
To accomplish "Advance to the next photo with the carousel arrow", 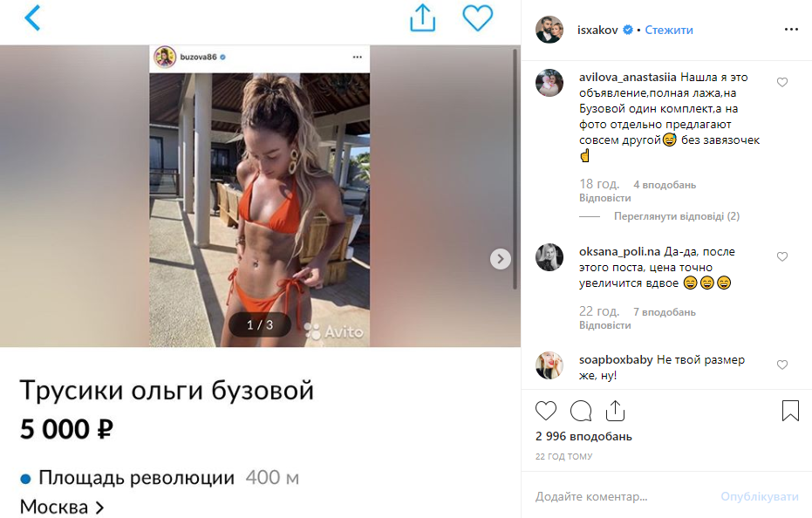I will pos(501,259).
